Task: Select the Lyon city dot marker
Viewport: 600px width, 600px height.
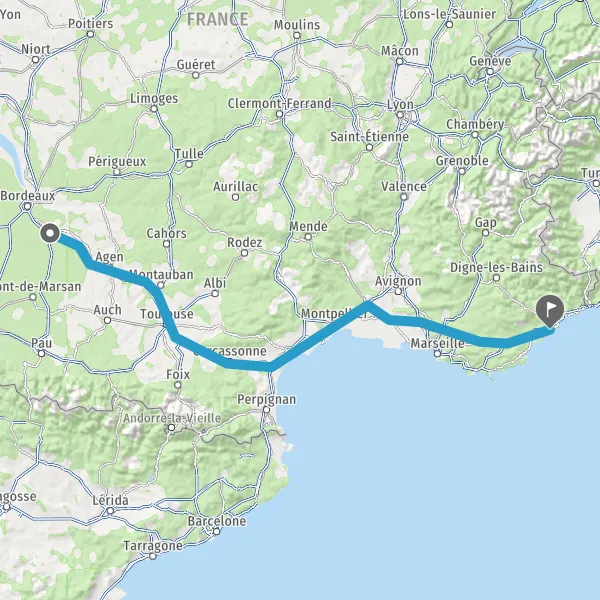Action: (400, 114)
